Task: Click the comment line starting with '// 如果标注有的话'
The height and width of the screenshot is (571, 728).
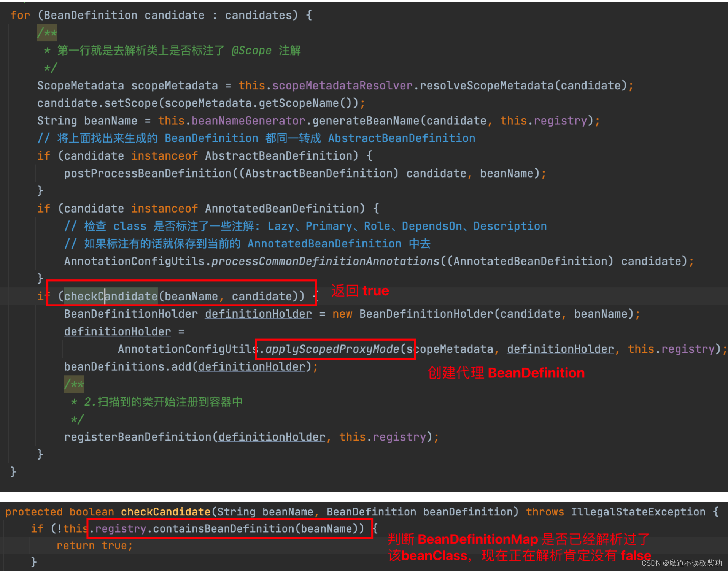Action: point(247,244)
